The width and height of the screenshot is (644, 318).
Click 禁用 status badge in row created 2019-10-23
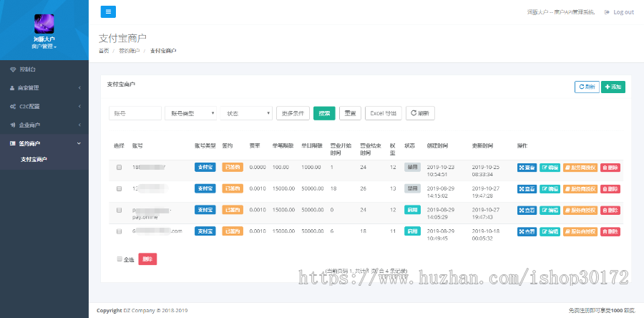[412, 167]
